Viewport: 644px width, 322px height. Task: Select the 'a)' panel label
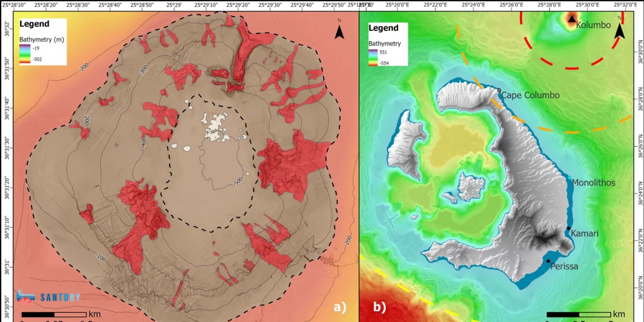click(x=340, y=307)
